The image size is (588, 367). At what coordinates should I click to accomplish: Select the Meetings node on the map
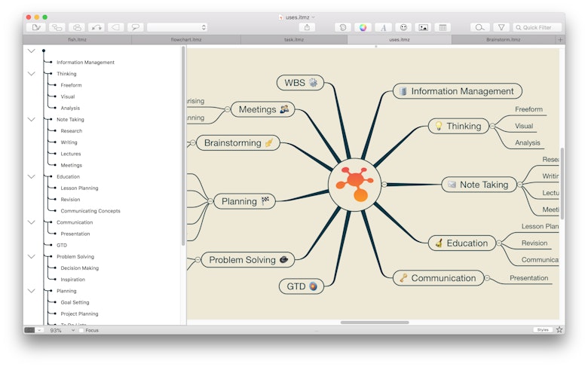[262, 109]
